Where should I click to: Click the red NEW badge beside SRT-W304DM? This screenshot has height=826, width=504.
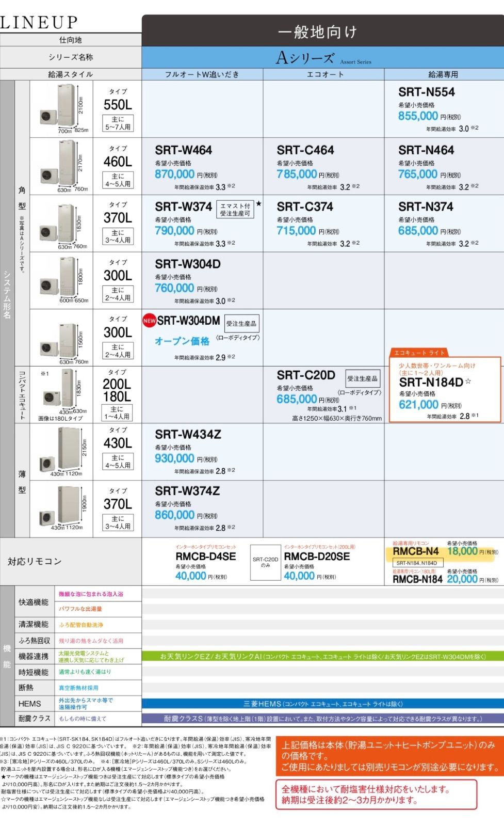pyautogui.click(x=149, y=321)
